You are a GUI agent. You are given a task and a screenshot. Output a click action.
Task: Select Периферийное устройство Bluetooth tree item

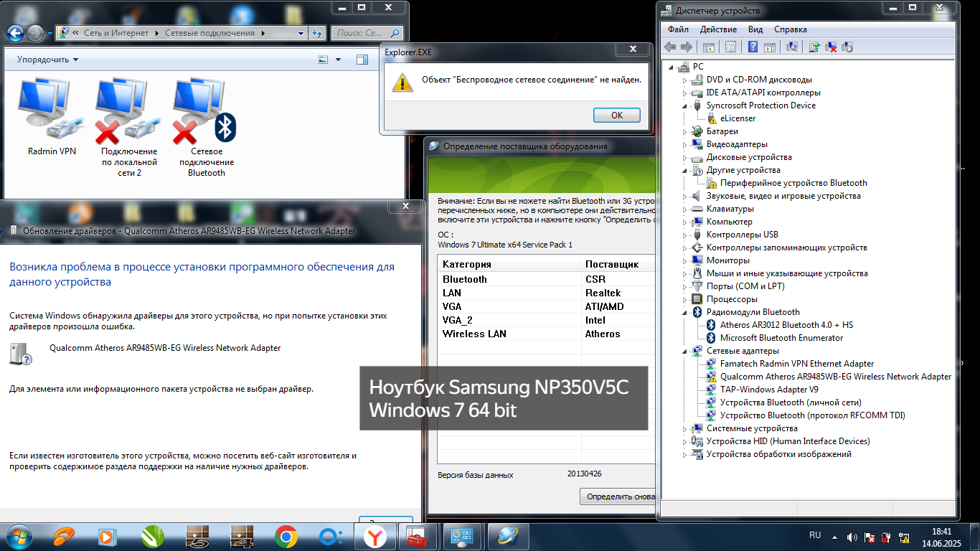793,183
